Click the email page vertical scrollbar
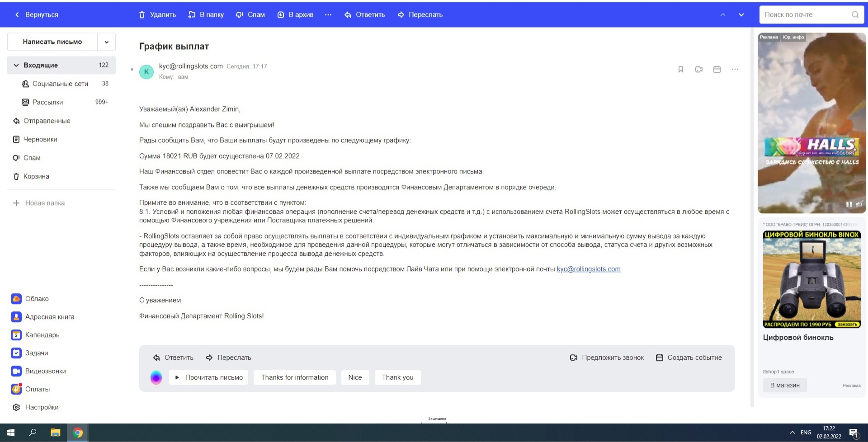This screenshot has height=442, width=868. click(x=752, y=217)
